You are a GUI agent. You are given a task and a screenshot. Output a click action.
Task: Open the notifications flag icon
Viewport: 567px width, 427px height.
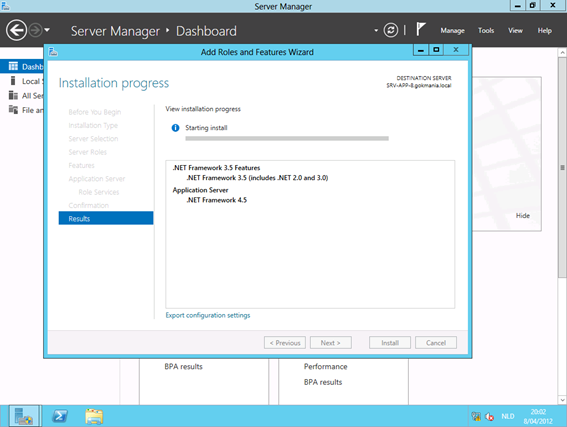(420, 29)
